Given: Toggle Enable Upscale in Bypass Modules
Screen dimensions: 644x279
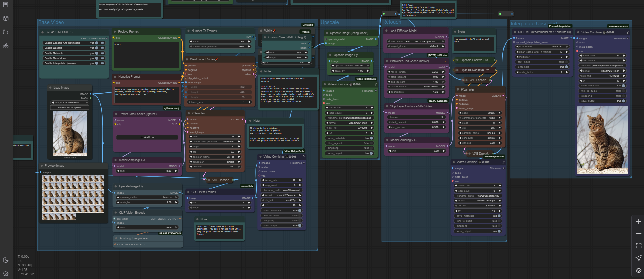Looking at the screenshot, I should pyautogui.click(x=96, y=48).
